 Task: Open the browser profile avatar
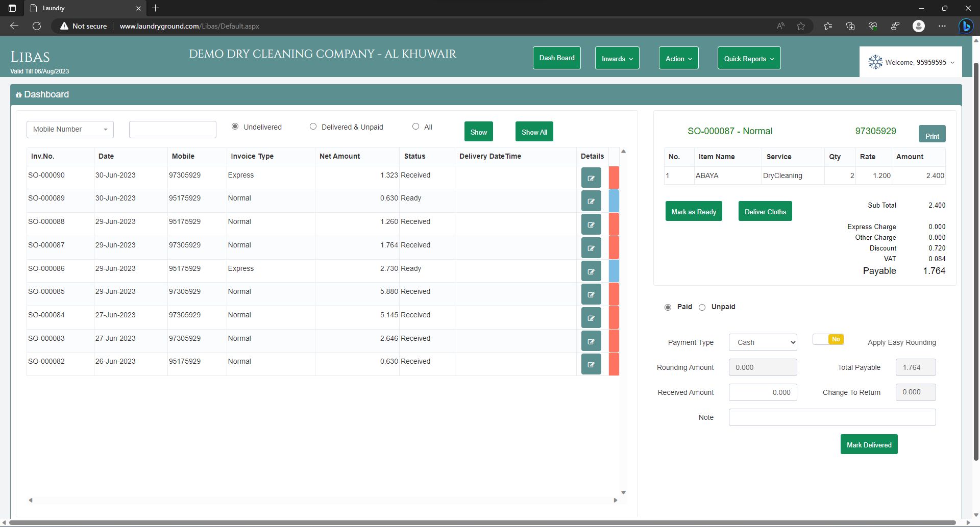(x=919, y=26)
